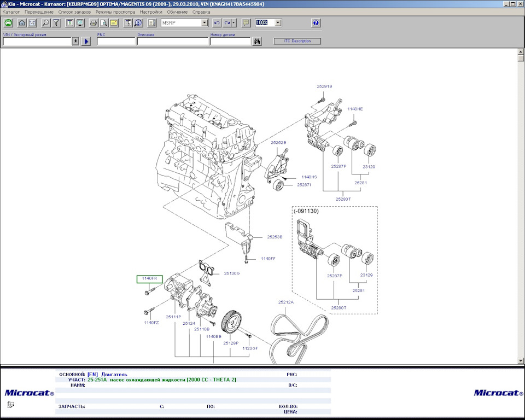
Task: Click the magnifying glass search icon
Action: 45,23
